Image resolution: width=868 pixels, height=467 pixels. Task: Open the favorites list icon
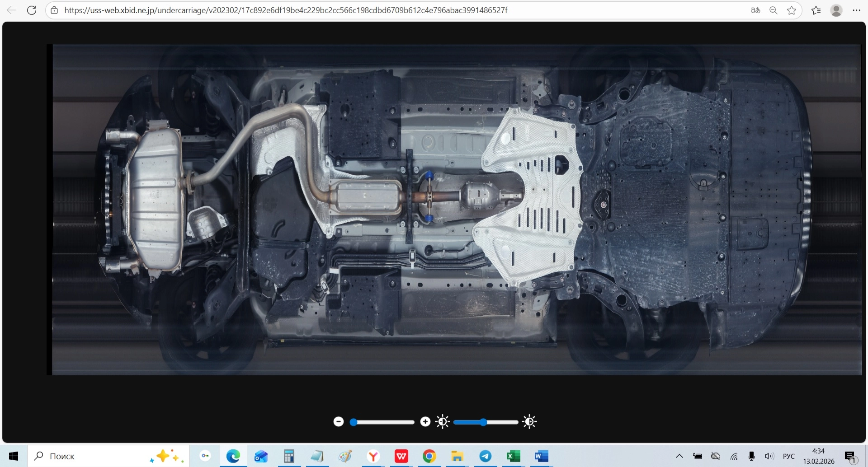click(816, 10)
